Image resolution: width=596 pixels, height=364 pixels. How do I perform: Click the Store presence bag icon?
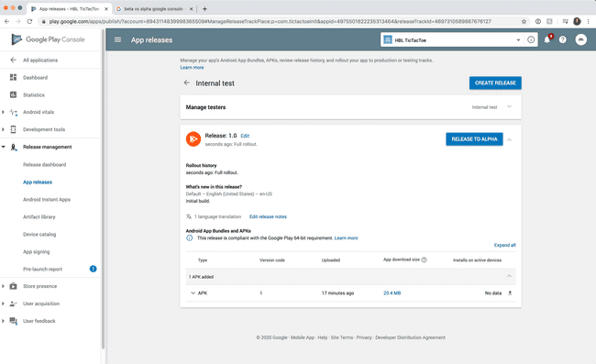pos(14,286)
